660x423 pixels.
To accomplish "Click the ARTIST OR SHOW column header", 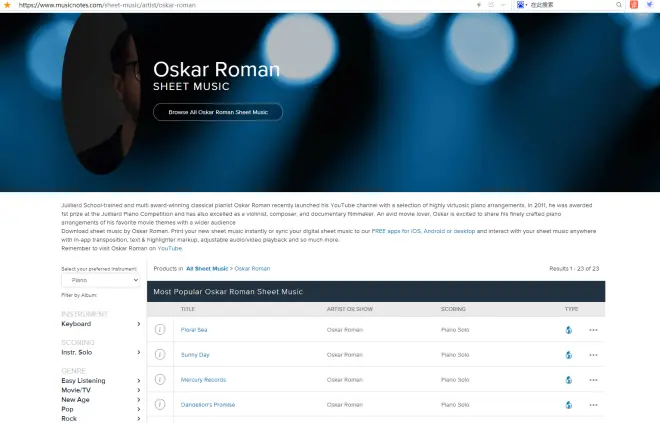I will (x=350, y=309).
